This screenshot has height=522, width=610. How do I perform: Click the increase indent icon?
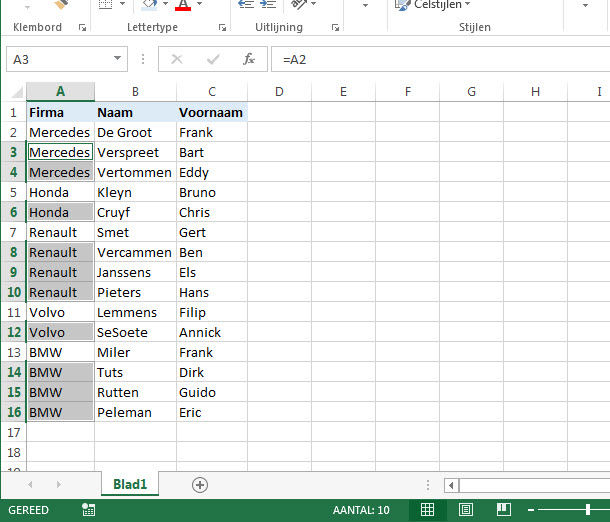(268, 4)
